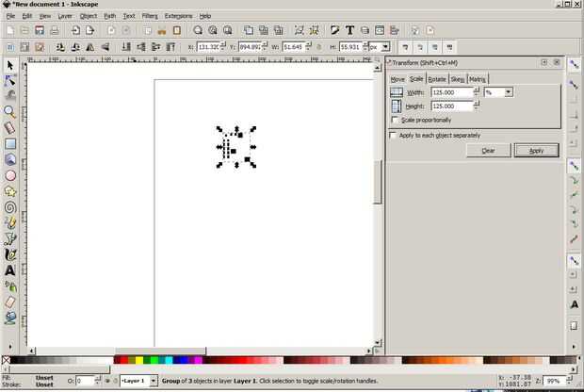
Task: Click the no-color X swatch
Action: [x=6, y=360]
